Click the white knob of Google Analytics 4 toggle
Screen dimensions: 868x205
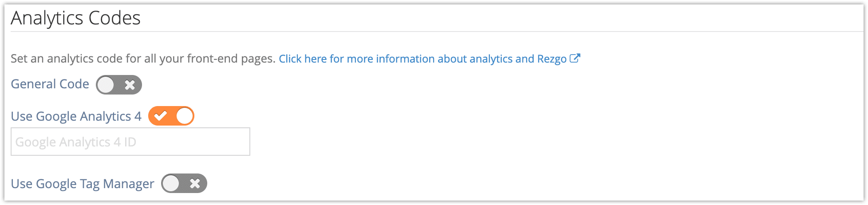[x=185, y=116]
